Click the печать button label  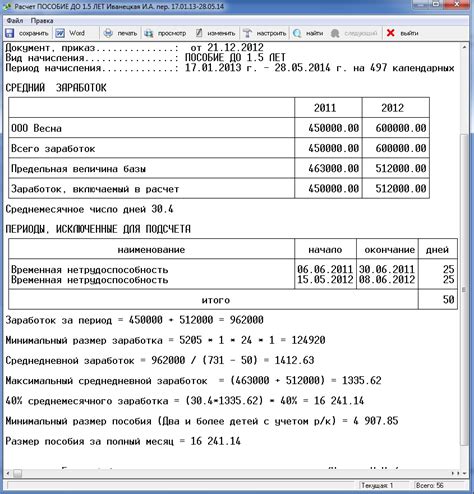[127, 33]
